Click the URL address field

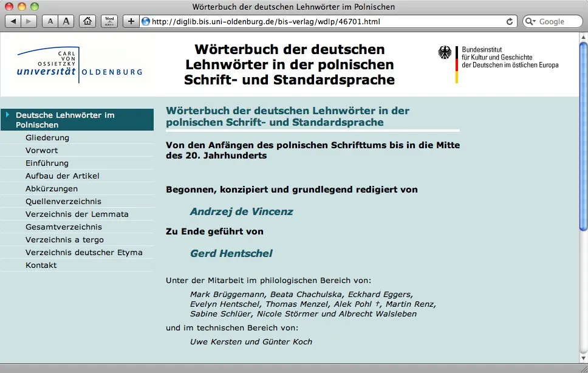click(328, 21)
